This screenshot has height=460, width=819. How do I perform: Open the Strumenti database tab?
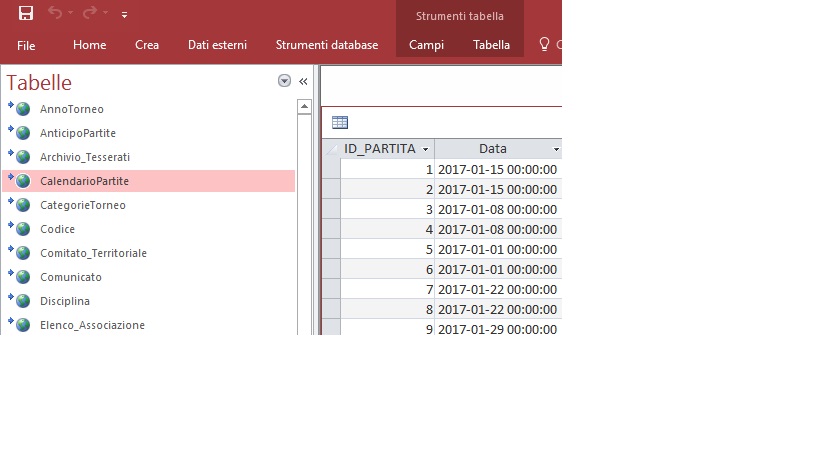327,45
